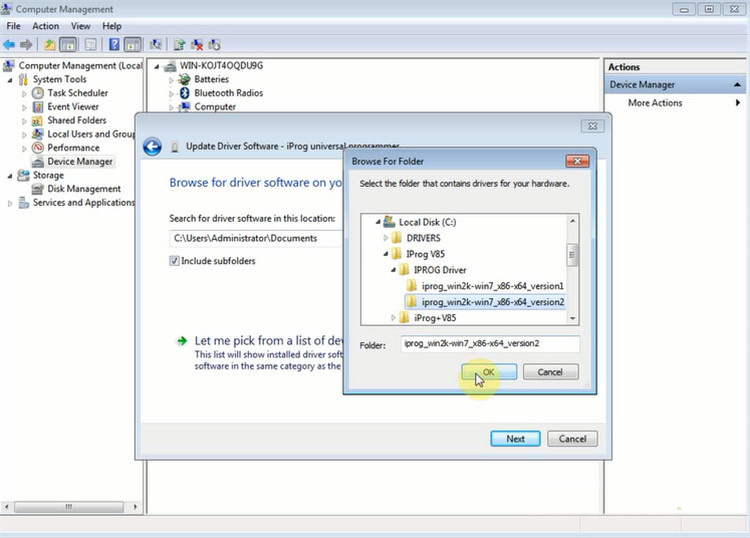The image size is (750, 538).
Task: Collapse the IProg V85 folder node
Action: click(386, 254)
